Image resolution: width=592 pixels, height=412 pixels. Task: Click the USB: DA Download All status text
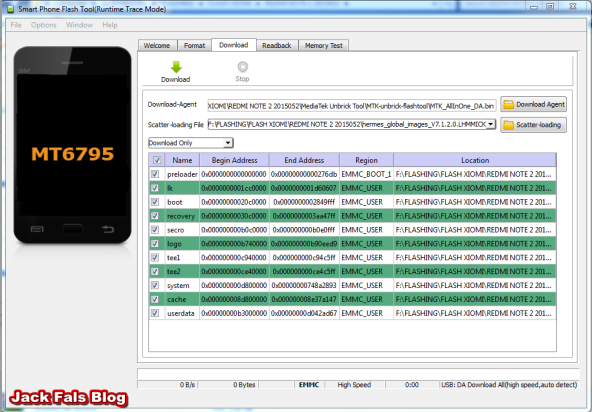click(509, 385)
